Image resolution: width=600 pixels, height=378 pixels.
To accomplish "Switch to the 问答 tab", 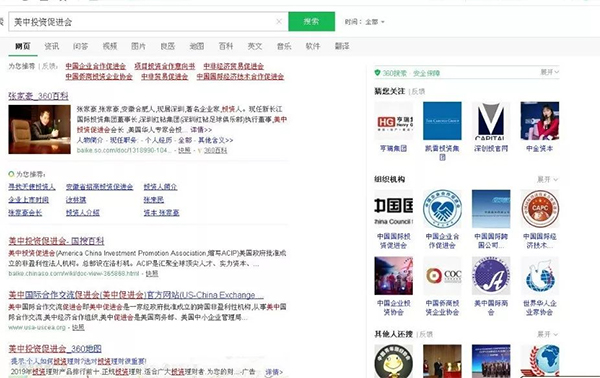I will tap(80, 46).
